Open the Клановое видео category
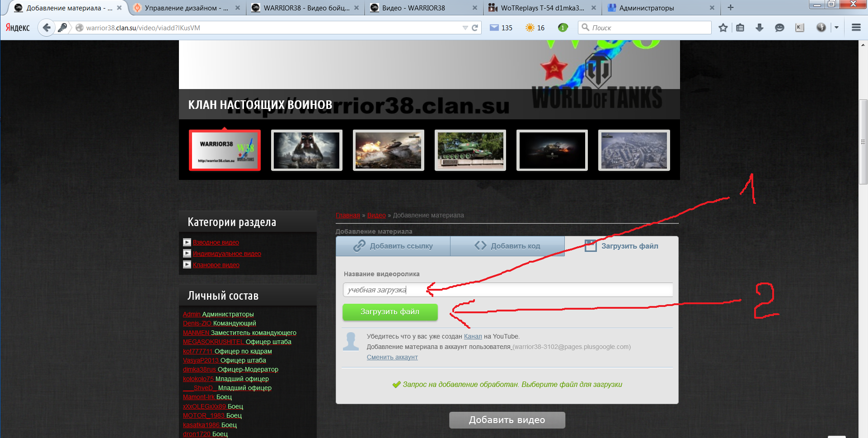Screen dimensions: 868x438 tap(216, 265)
